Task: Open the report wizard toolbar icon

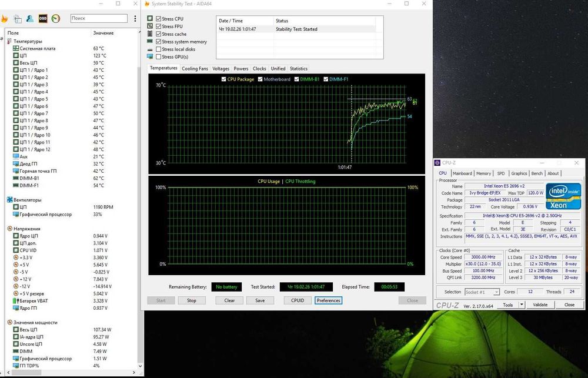Action: (x=17, y=18)
